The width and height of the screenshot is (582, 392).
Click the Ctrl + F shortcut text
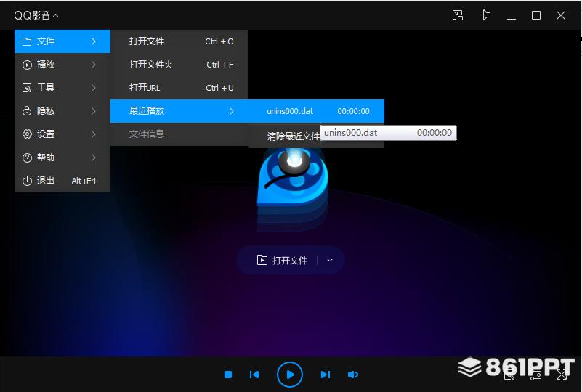tap(220, 65)
